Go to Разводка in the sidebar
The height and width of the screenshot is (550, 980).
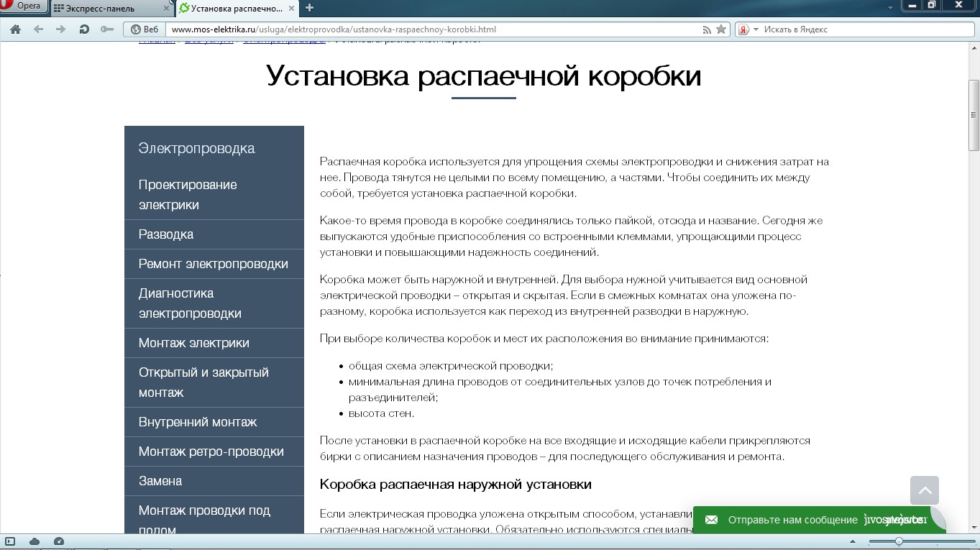(x=214, y=234)
